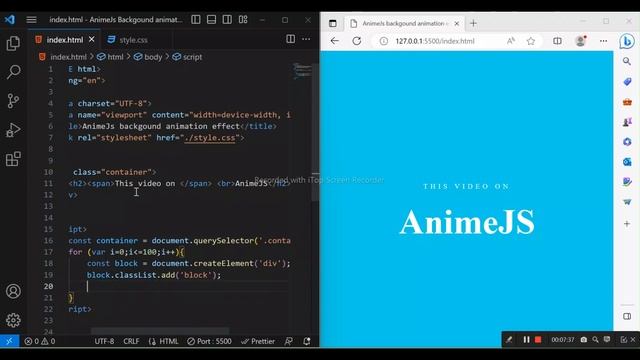Viewport: 640px width, 360px height.
Task: Show errors and warnings in status bar
Action: point(40,341)
